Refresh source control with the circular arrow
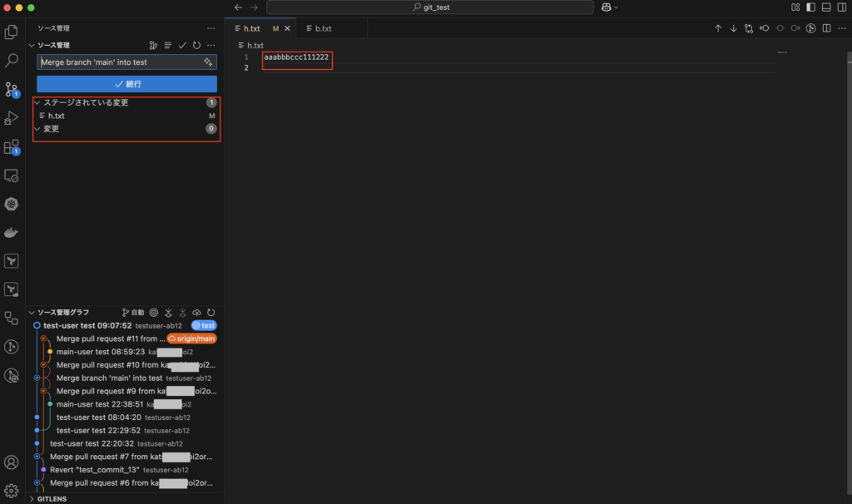This screenshot has height=504, width=852. [196, 45]
